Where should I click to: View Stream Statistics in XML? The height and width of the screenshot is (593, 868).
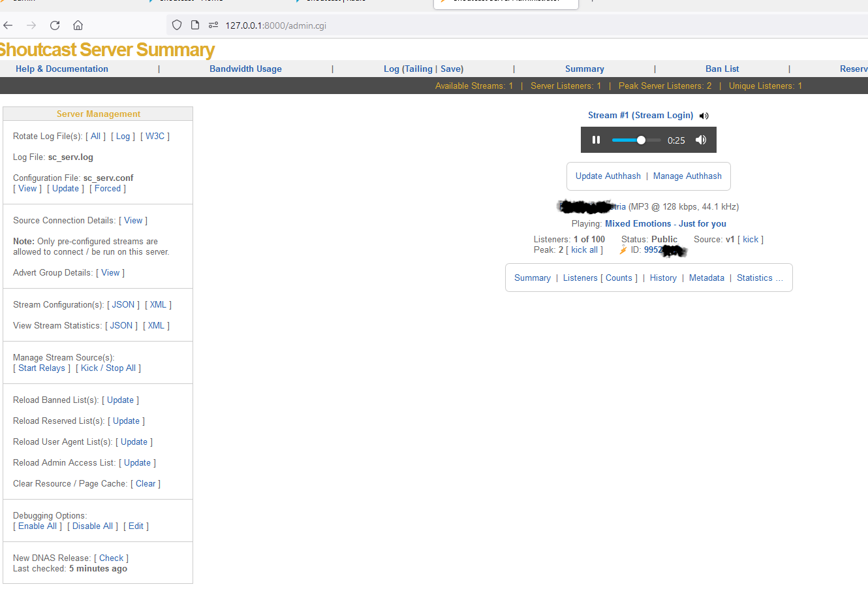[156, 325]
